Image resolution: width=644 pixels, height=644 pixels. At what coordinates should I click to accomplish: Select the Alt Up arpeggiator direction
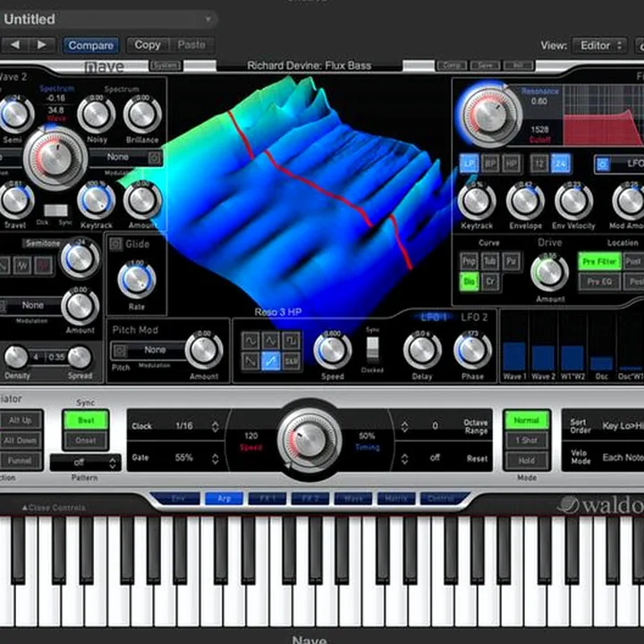pos(21,420)
